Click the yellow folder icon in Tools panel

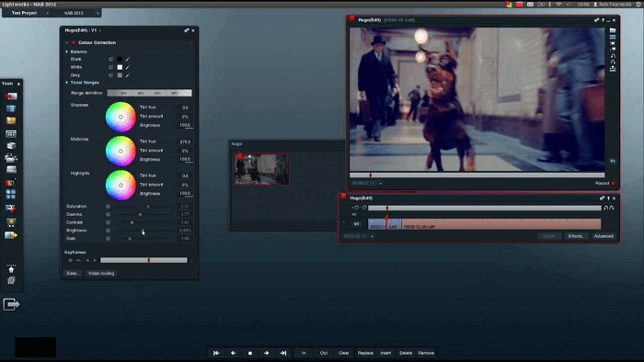tap(11, 120)
